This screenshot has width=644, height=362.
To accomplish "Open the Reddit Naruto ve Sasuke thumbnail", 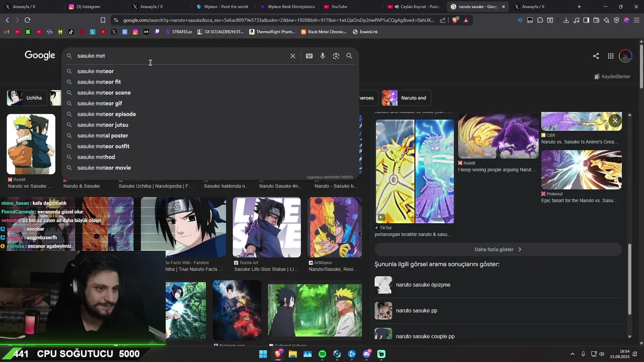I will click(x=31, y=144).
